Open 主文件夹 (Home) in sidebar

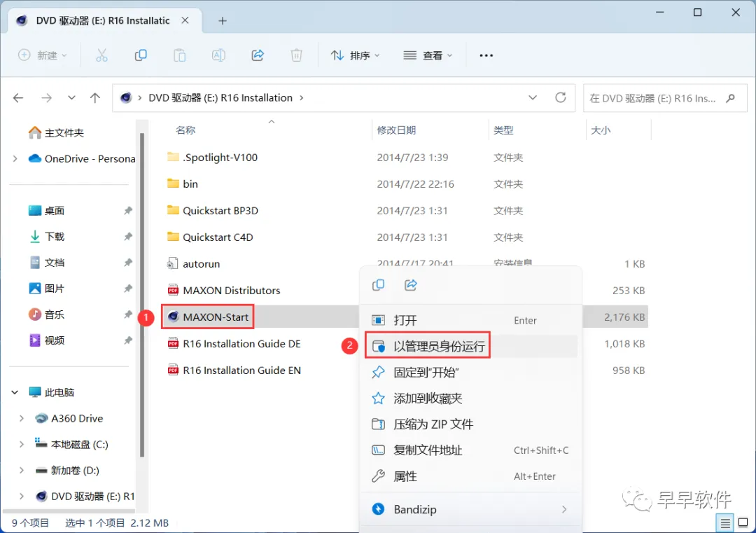pyautogui.click(x=56, y=132)
